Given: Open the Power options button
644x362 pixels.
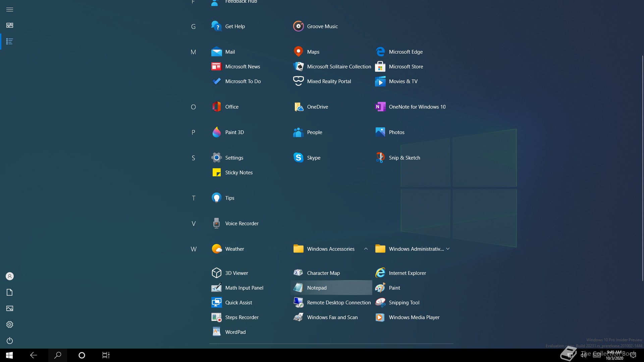Looking at the screenshot, I should 10,341.
